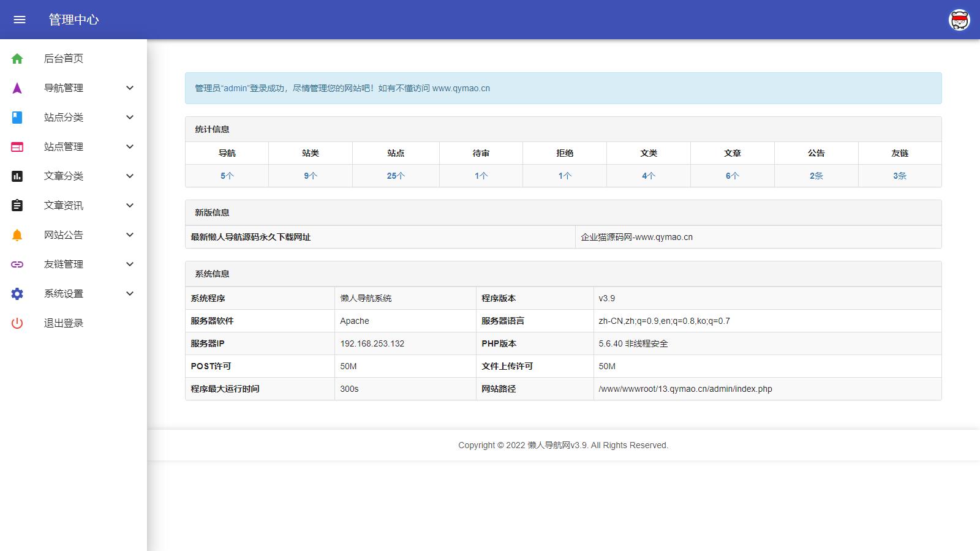Click the blue site category bookmark icon
The height and width of the screenshot is (551, 980).
(17, 118)
